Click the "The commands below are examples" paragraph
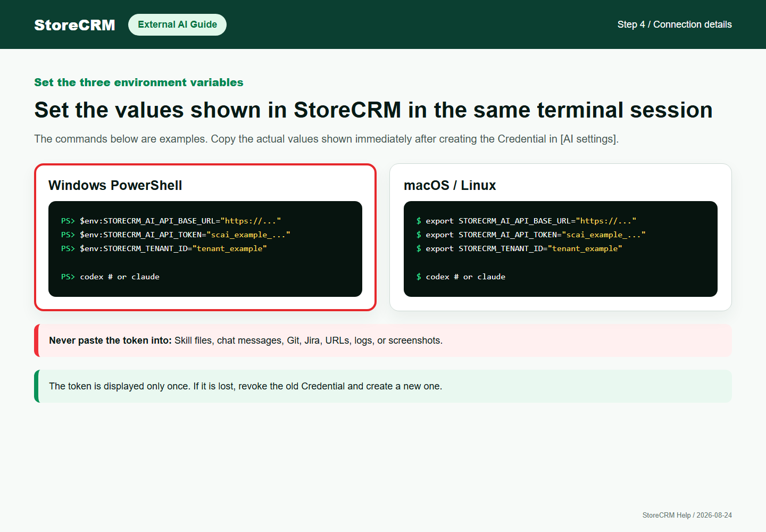The height and width of the screenshot is (532, 766). coord(327,139)
